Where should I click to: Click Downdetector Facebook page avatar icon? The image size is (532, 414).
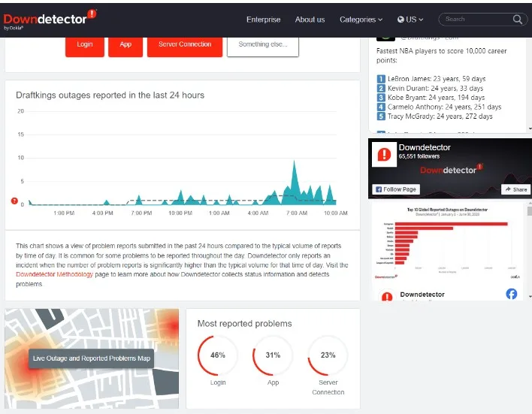tap(384, 154)
